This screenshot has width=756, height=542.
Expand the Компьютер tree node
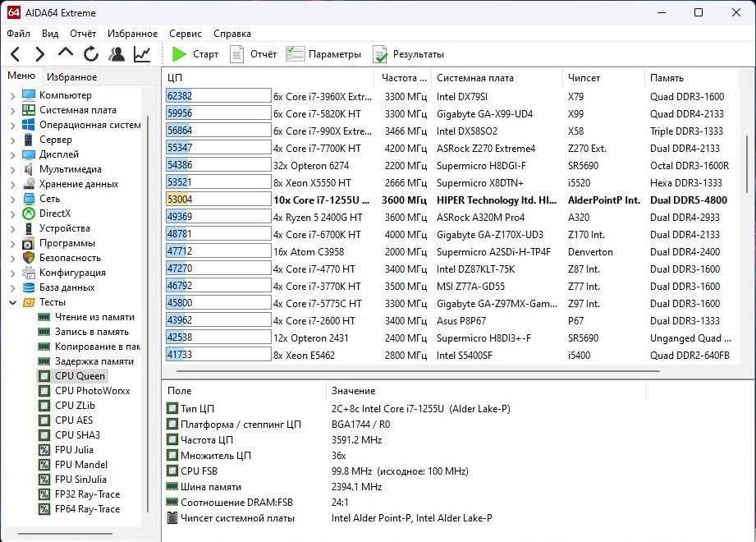[12, 95]
